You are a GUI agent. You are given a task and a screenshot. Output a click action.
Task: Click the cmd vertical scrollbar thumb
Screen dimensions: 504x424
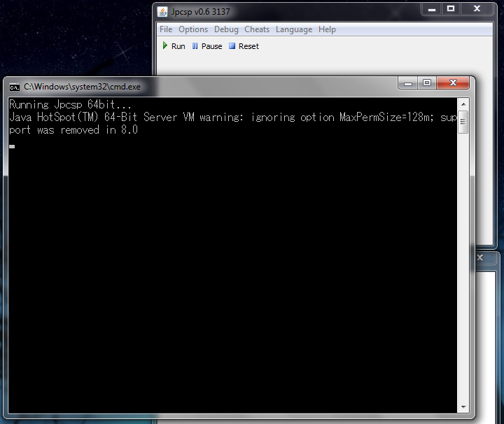463,122
